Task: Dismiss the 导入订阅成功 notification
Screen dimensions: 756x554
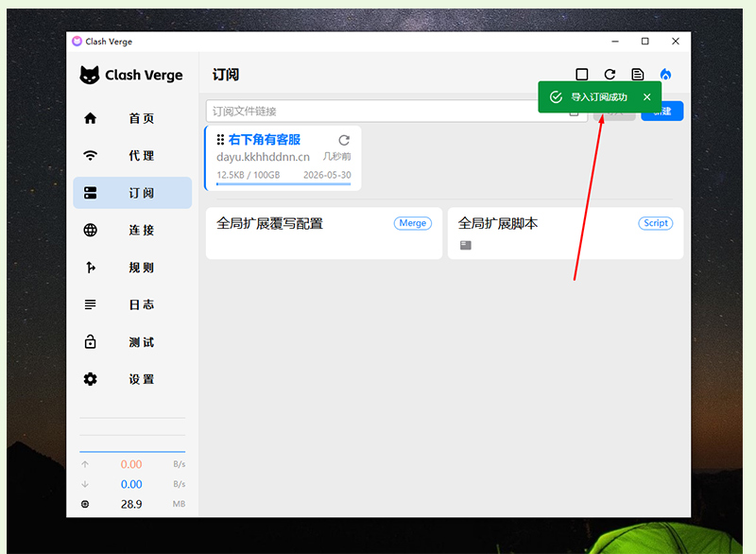Action: click(647, 97)
